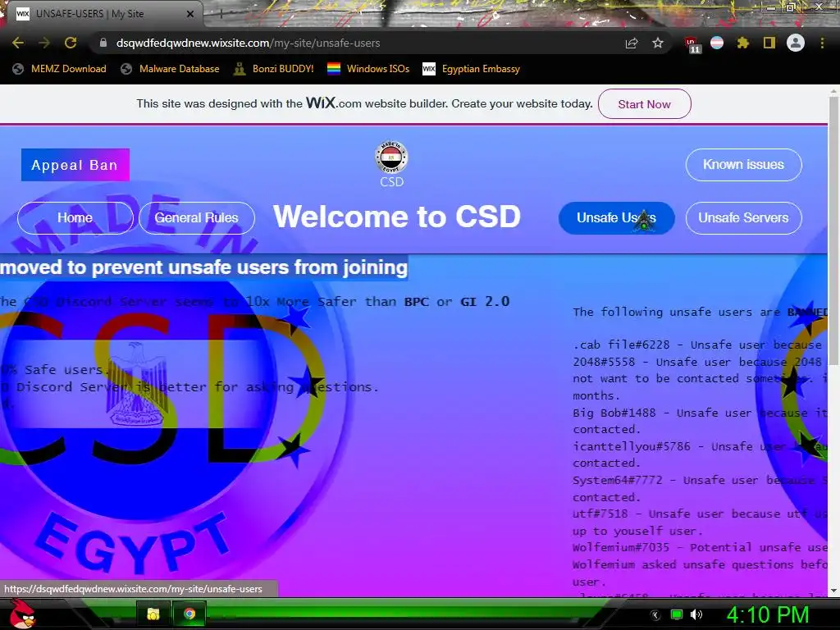The height and width of the screenshot is (630, 840).
Task: Click the "Wolfemium#7035" entry text
Action: point(621,547)
